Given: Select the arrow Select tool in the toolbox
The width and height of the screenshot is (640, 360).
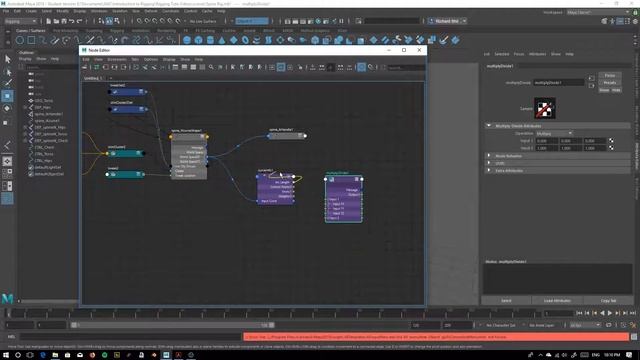Looking at the screenshot, I should tap(7, 60).
